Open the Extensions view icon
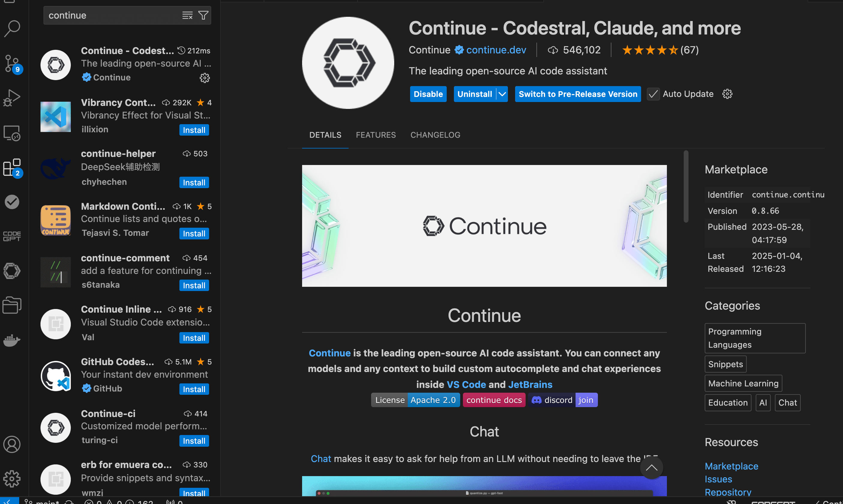The image size is (843, 504). coord(12,168)
